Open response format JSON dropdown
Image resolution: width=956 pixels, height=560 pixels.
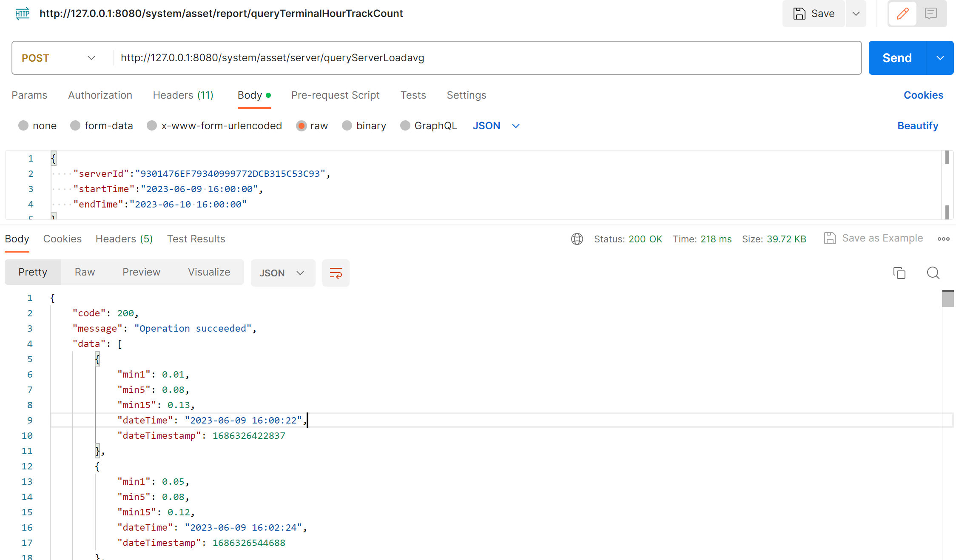click(x=282, y=273)
